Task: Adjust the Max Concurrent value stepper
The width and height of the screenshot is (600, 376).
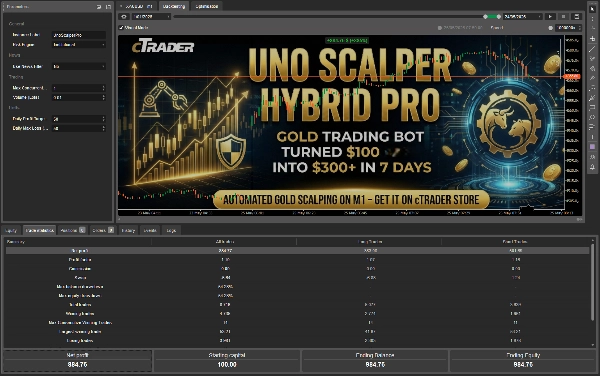Action: pyautogui.click(x=103, y=88)
